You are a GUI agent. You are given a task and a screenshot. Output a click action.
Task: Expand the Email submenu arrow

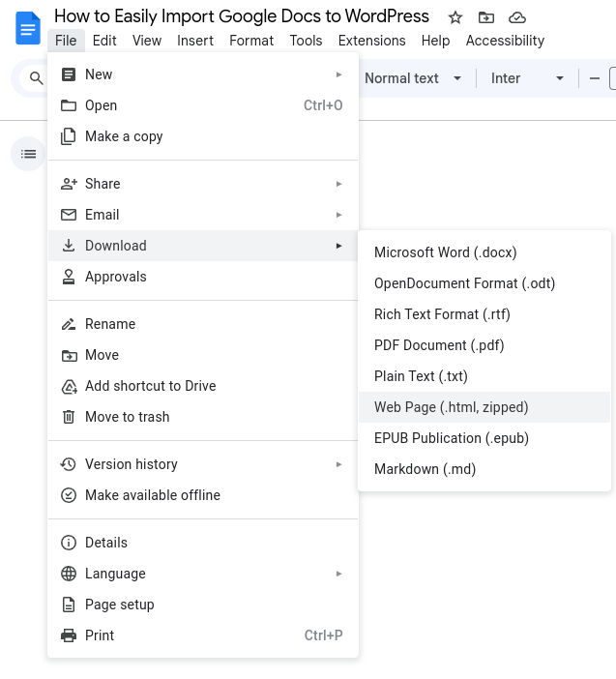click(339, 215)
